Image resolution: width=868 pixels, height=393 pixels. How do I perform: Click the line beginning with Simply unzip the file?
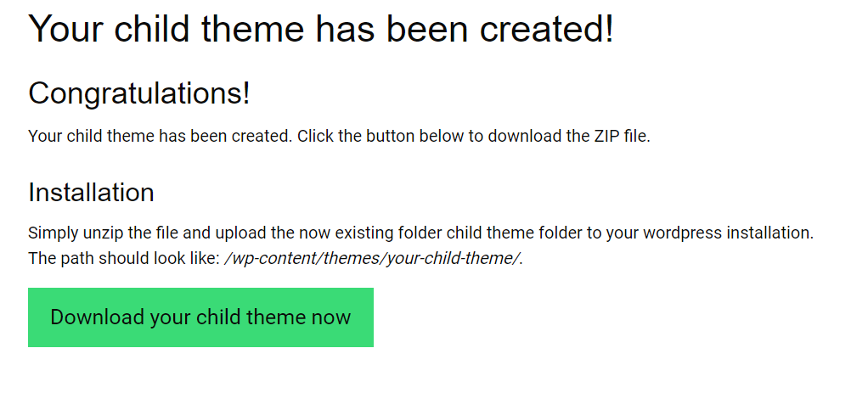click(420, 233)
